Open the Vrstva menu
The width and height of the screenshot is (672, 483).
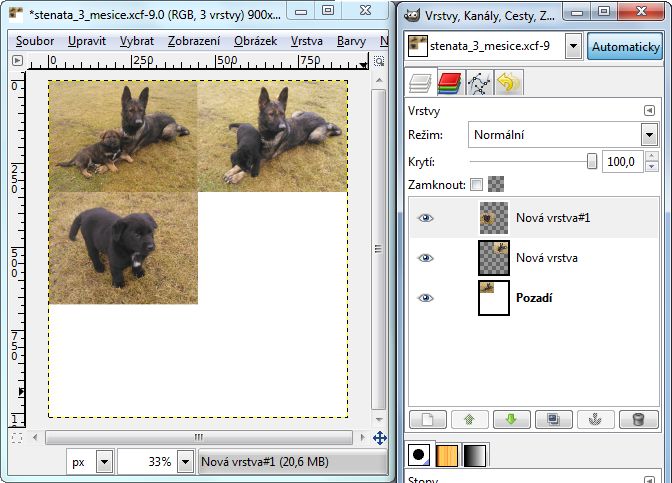[x=307, y=42]
